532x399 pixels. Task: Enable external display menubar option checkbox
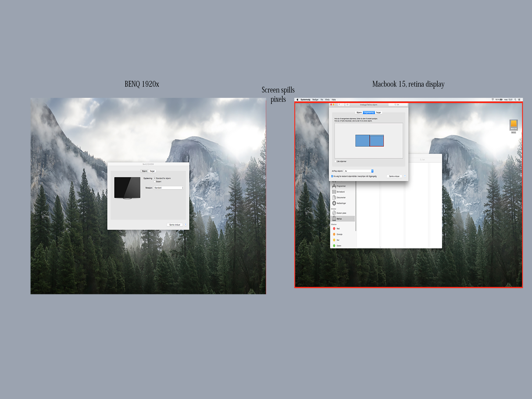point(331,177)
